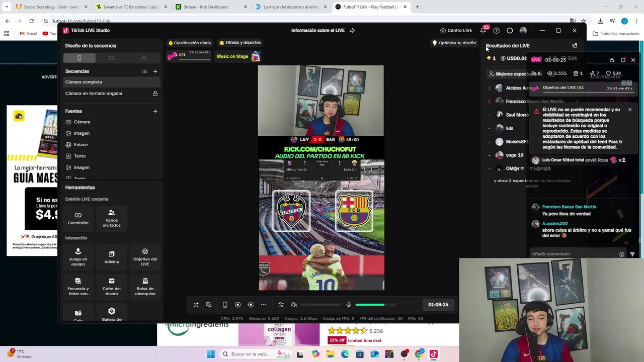The image size is (644, 362).
Task: Select the Cámara completa scene
Action: [x=111, y=82]
